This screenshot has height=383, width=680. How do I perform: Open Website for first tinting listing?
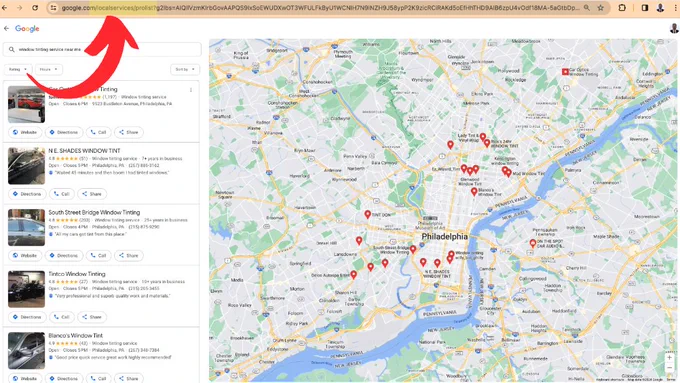coord(25,132)
